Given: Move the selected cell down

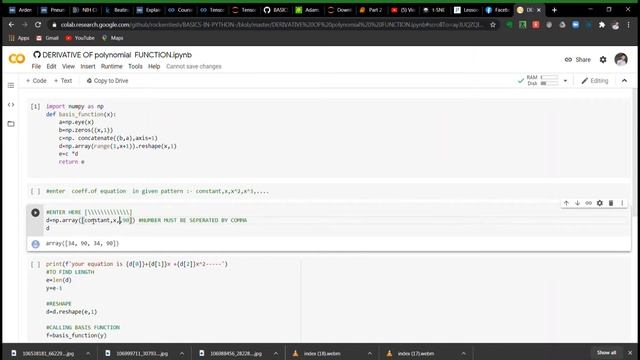Looking at the screenshot, I should (x=577, y=203).
